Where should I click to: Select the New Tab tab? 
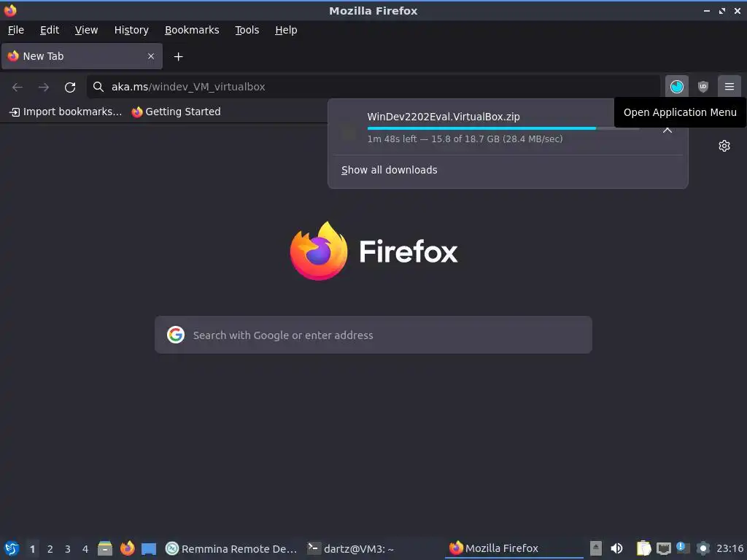click(x=82, y=56)
